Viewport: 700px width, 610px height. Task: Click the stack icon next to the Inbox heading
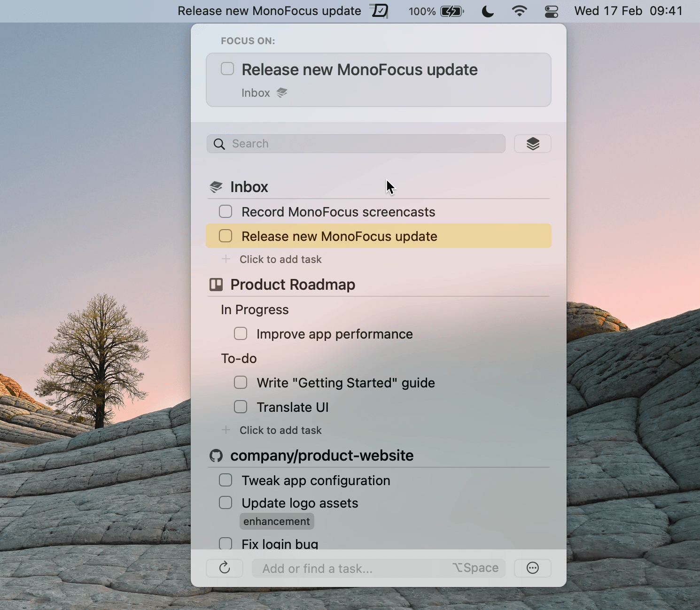[216, 186]
